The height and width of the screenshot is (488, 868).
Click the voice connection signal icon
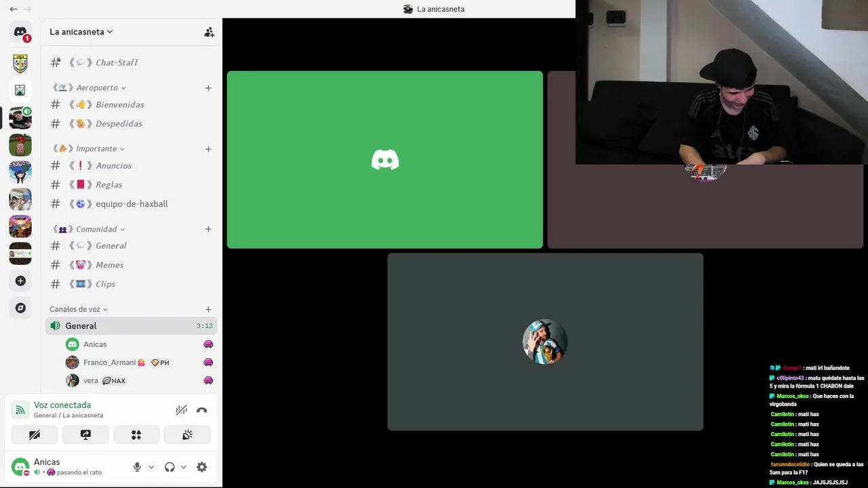click(20, 410)
